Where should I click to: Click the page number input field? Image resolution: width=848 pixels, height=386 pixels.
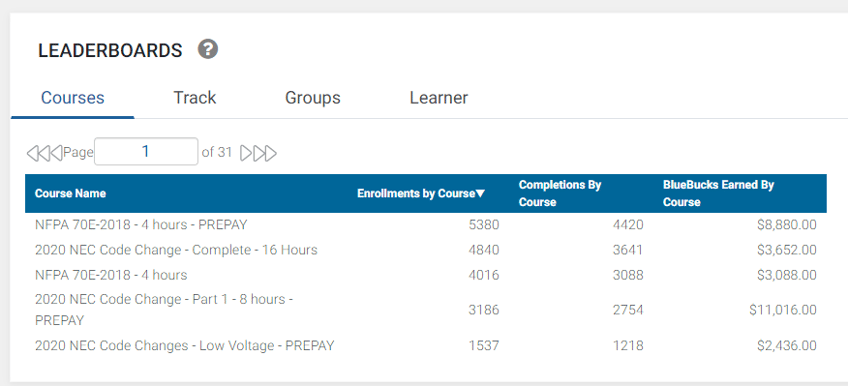146,152
